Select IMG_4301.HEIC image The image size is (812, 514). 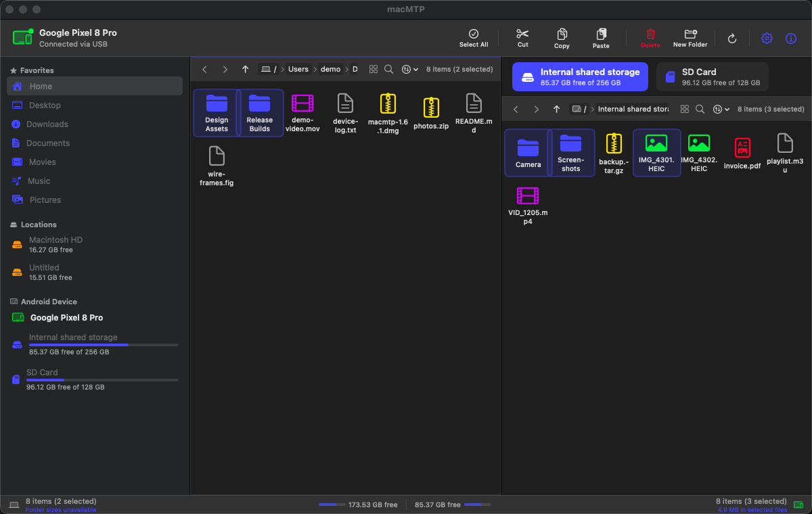(656, 153)
